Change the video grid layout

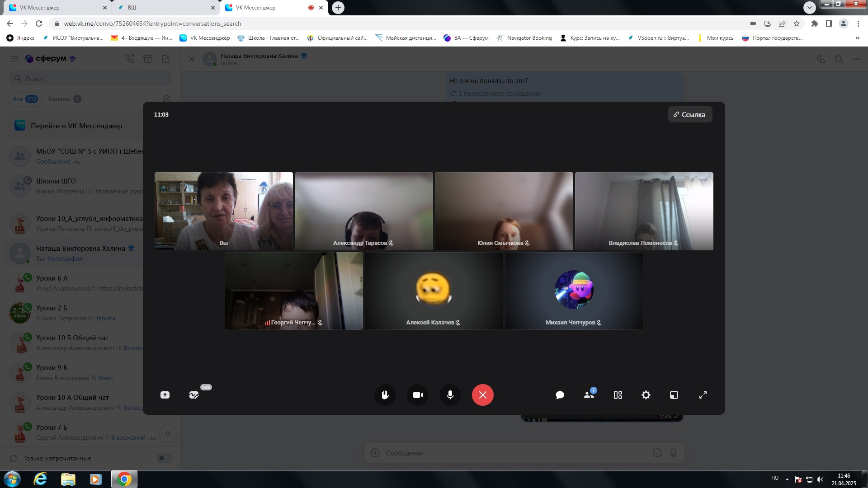(x=618, y=395)
